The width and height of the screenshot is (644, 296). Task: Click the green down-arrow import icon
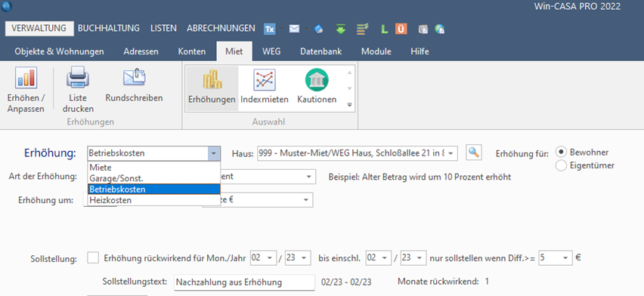click(x=340, y=29)
